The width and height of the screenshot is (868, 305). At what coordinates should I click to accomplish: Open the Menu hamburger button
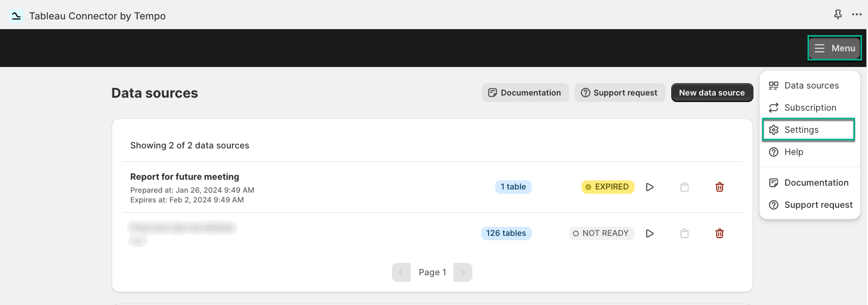tap(834, 48)
